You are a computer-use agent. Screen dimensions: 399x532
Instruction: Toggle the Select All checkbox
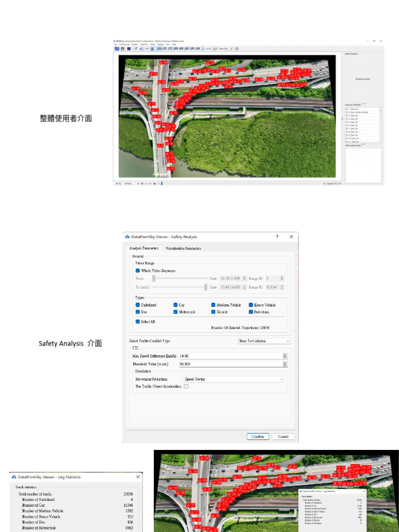pos(138,321)
